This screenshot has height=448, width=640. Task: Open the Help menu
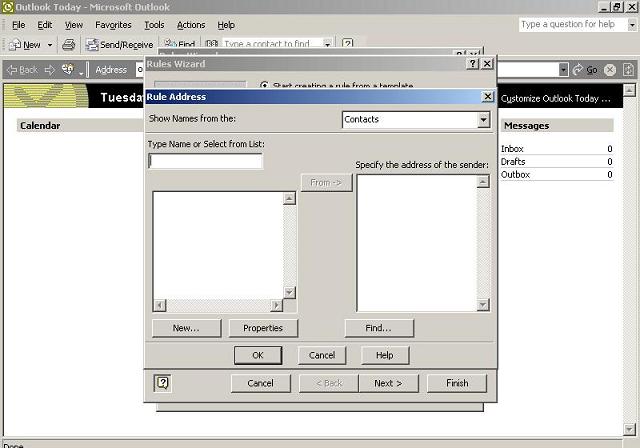(x=226, y=25)
